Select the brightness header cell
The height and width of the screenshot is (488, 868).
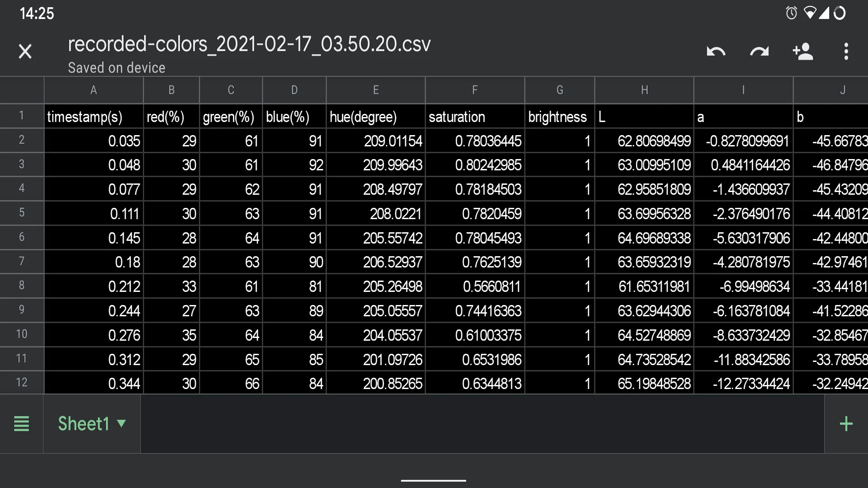560,117
